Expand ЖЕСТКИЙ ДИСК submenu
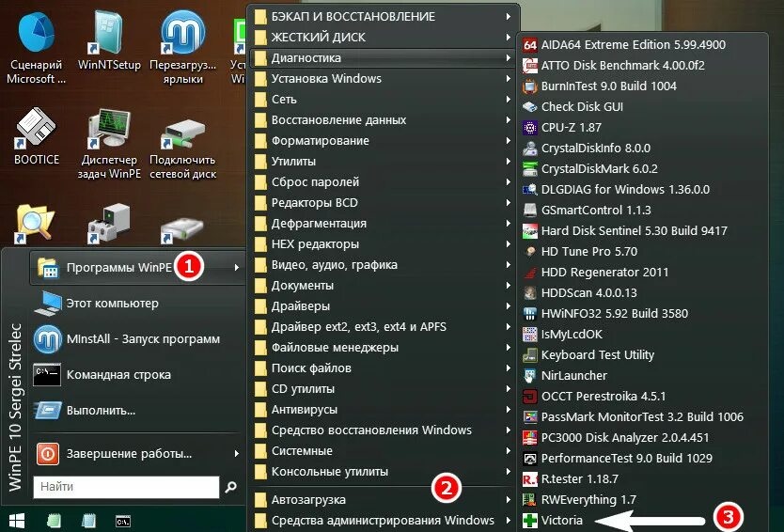Image resolution: width=784 pixels, height=532 pixels. (x=384, y=37)
